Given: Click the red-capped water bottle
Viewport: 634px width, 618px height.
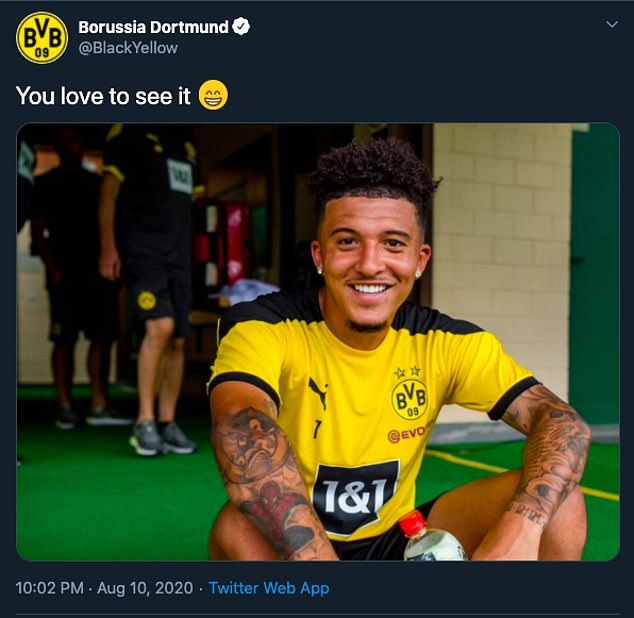Looking at the screenshot, I should (431, 537).
